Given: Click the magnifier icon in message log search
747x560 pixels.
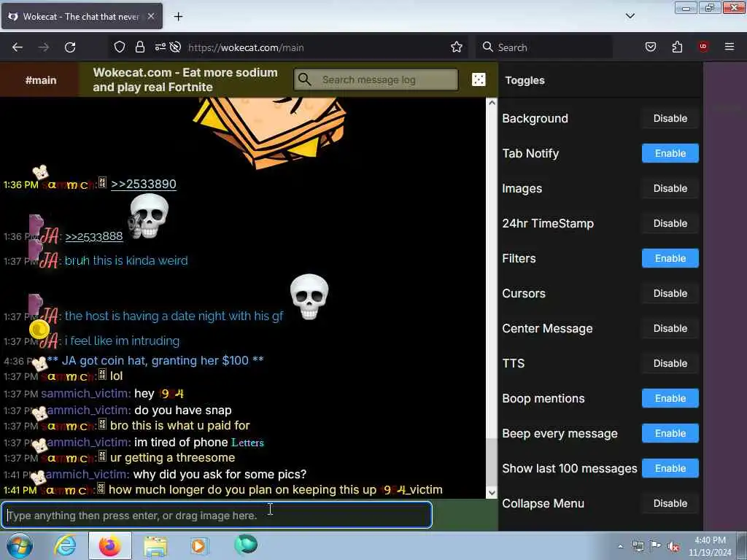Looking at the screenshot, I should [x=305, y=79].
